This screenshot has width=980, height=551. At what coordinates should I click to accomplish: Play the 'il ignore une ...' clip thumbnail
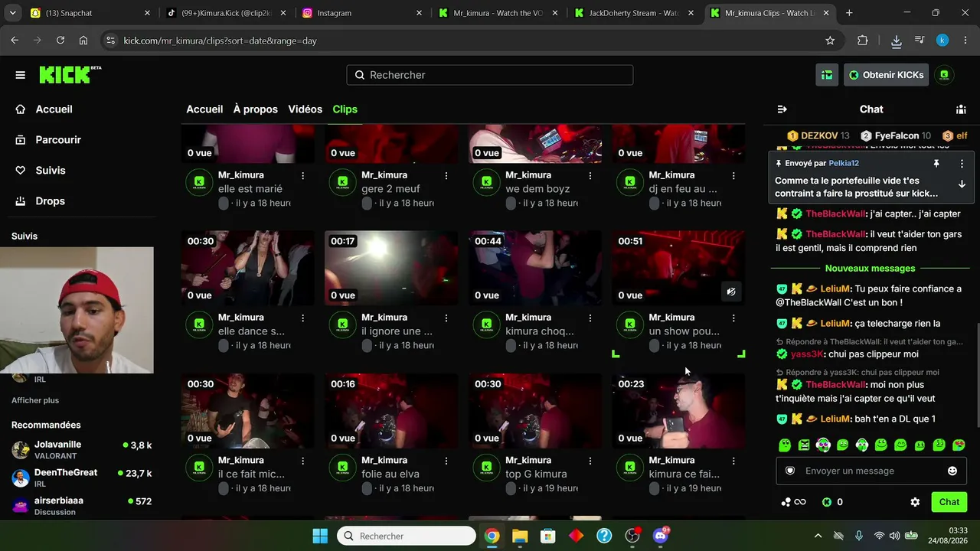click(391, 268)
